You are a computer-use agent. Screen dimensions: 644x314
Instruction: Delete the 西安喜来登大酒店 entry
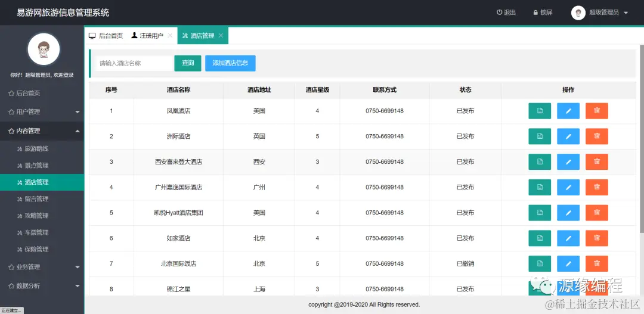point(596,161)
